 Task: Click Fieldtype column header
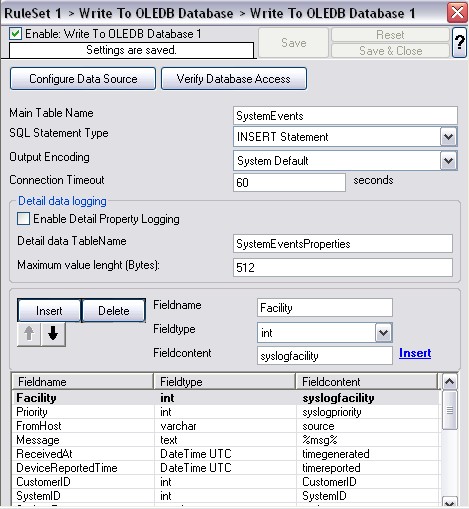point(224,382)
